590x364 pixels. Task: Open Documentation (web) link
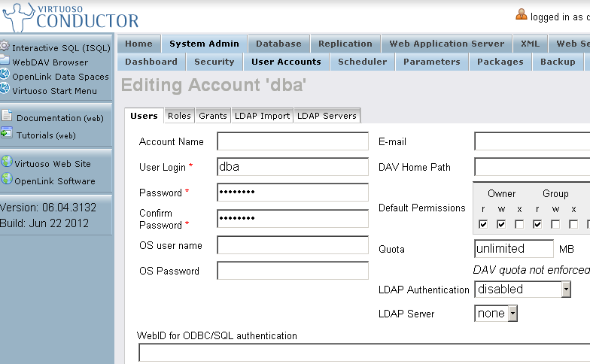coord(60,118)
